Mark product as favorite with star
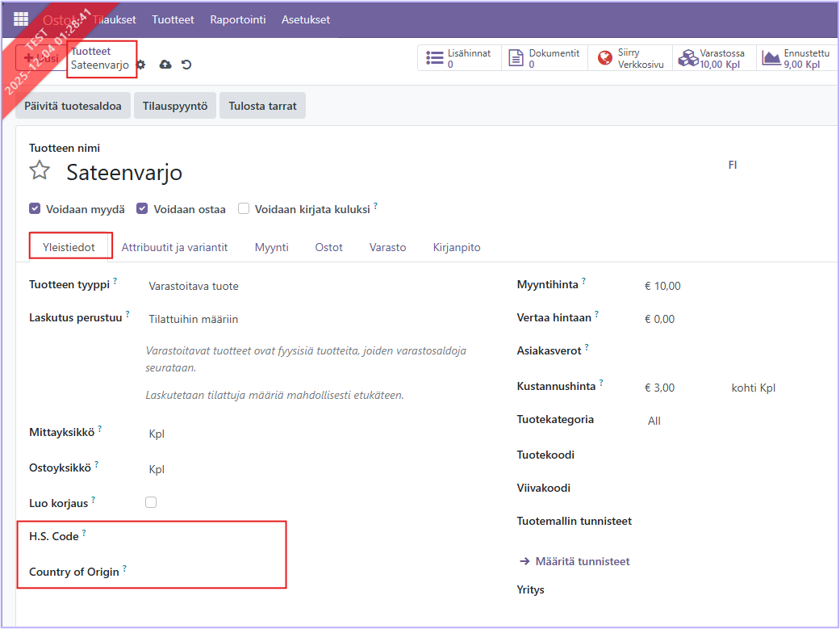 [40, 171]
